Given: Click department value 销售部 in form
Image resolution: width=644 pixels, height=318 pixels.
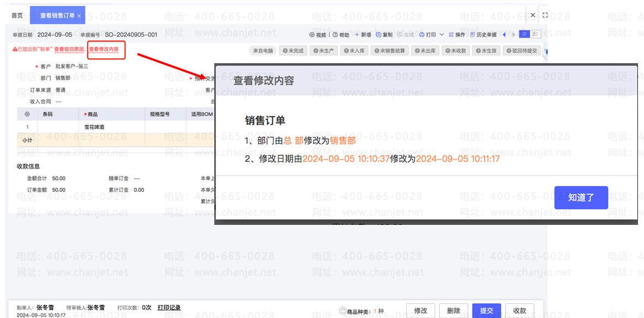Looking at the screenshot, I should pyautogui.click(x=63, y=78).
